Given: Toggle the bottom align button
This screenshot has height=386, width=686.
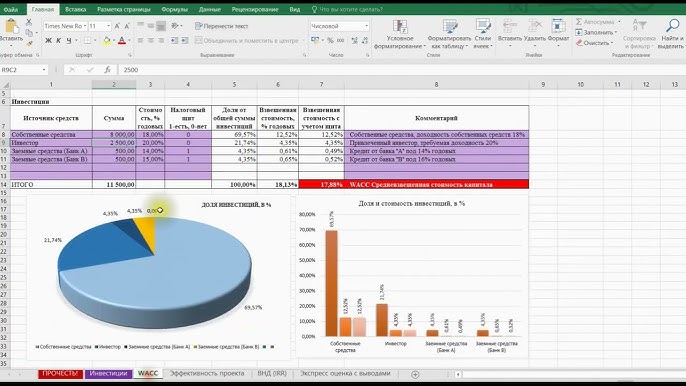Looking at the screenshot, I should coord(161,26).
